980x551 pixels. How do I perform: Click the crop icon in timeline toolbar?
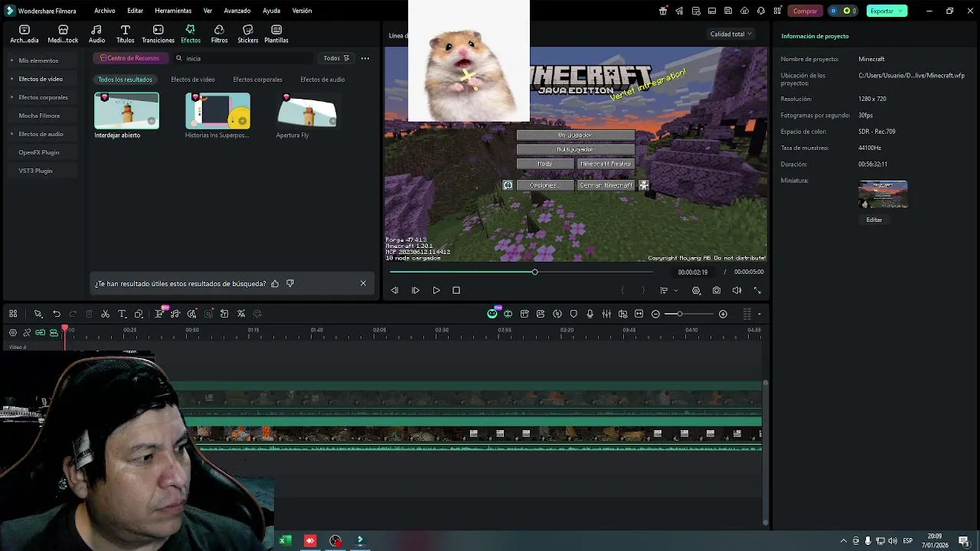click(x=139, y=314)
